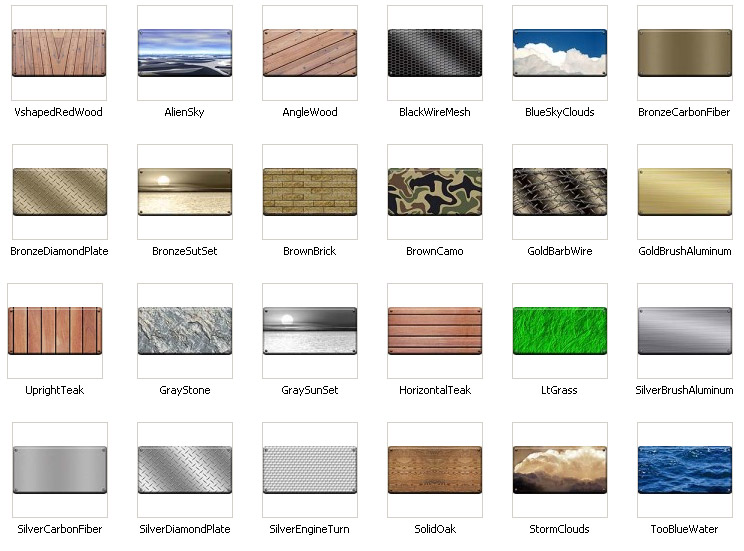Select the BrownCamo camouflage thumbnail
The width and height of the screenshot is (744, 551).
pyautogui.click(x=435, y=192)
